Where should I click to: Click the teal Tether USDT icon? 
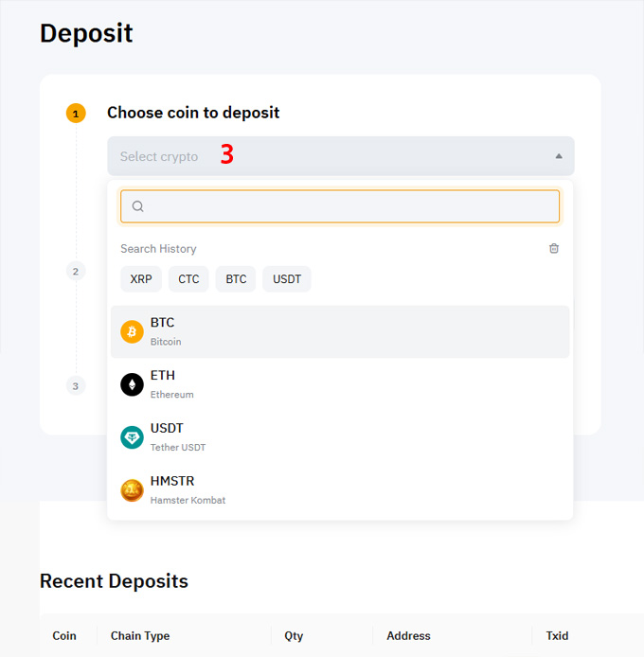(132, 437)
